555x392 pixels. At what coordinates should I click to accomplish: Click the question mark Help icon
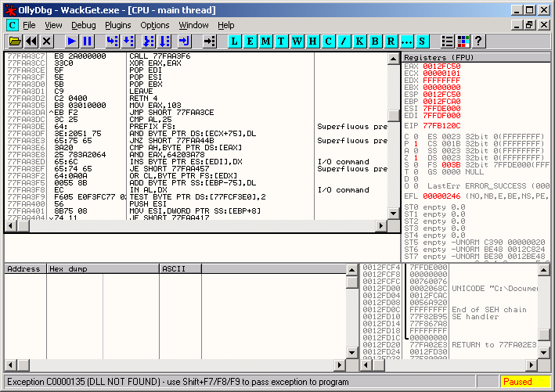point(478,41)
